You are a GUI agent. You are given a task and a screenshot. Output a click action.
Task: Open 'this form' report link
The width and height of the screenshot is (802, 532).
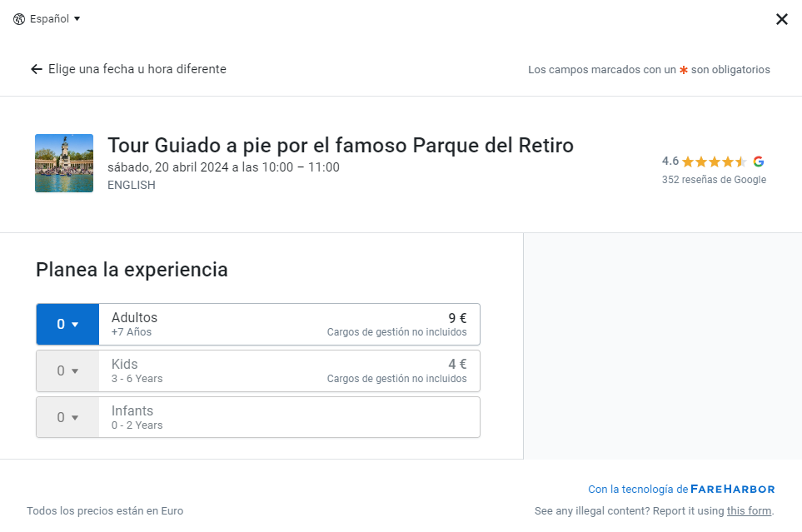pyautogui.click(x=749, y=511)
